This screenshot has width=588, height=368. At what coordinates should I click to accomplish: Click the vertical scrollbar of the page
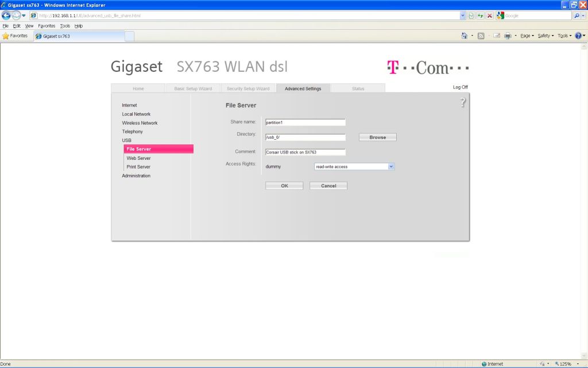pyautogui.click(x=583, y=201)
